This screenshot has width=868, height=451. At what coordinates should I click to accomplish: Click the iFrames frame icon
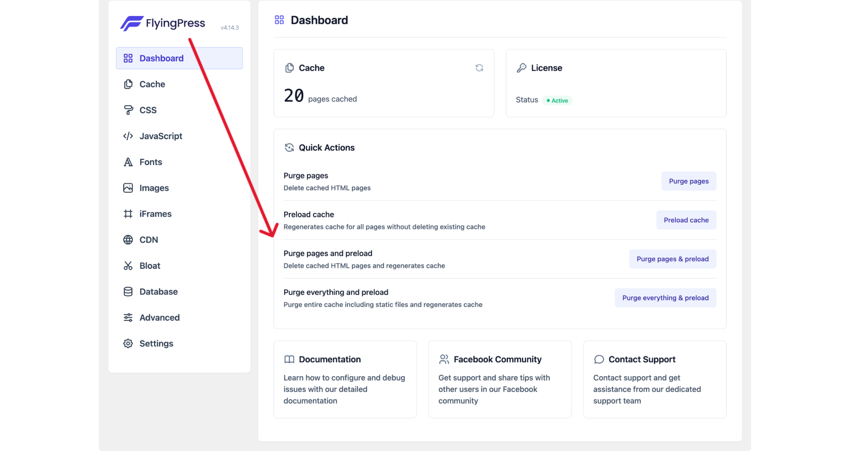pos(128,214)
